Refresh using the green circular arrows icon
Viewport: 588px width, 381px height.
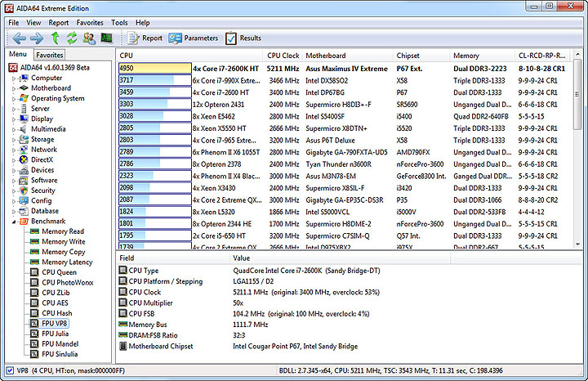pyautogui.click(x=72, y=38)
